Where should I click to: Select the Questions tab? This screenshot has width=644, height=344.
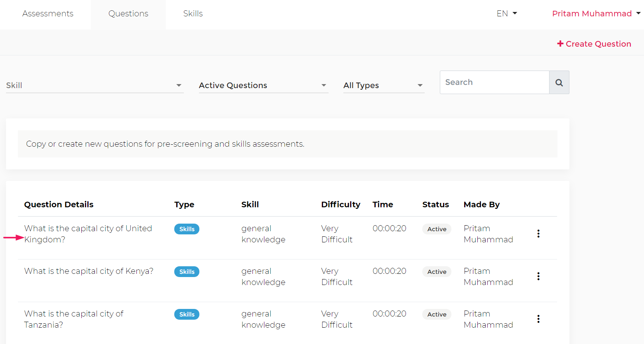(x=128, y=14)
